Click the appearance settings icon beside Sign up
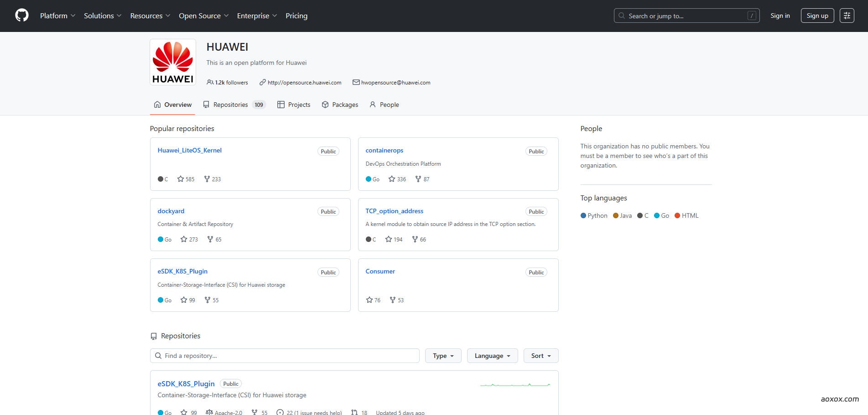Screen dimensions: 868x415 pos(847,16)
